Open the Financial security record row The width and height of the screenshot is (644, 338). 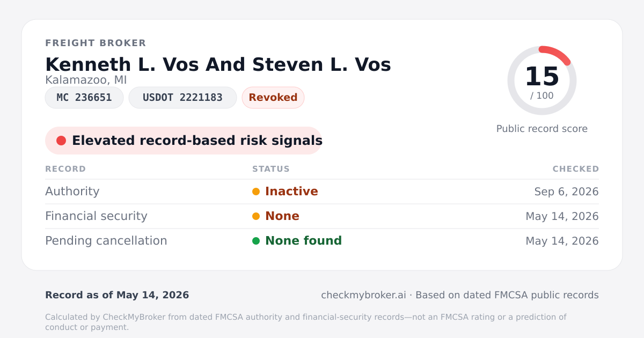(x=322, y=216)
